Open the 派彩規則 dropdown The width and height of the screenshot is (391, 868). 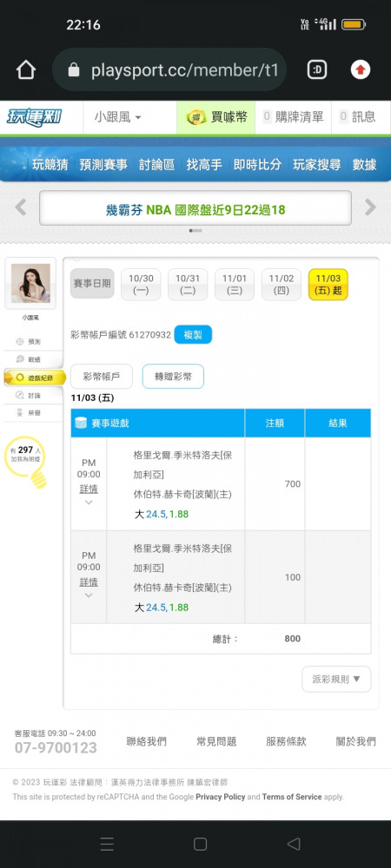336,680
